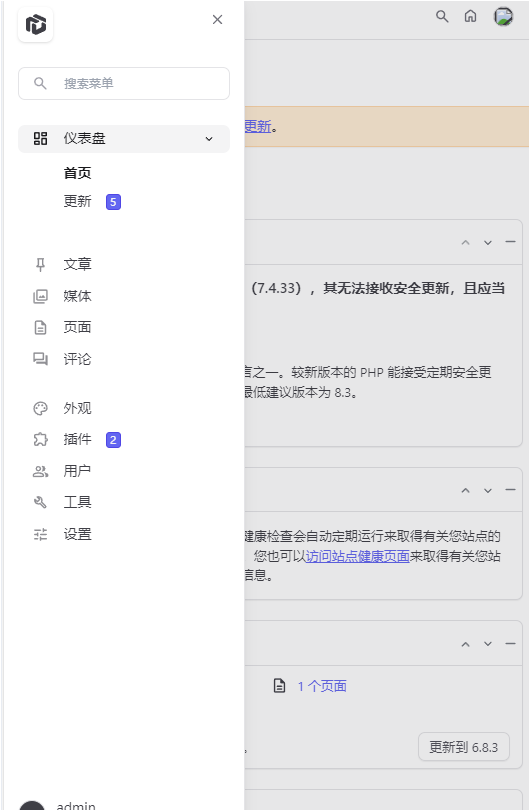
Task: Open the 首页 submenu item
Action: pos(77,173)
